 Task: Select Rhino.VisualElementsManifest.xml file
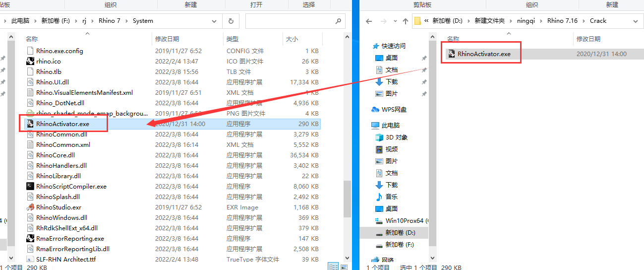84,92
